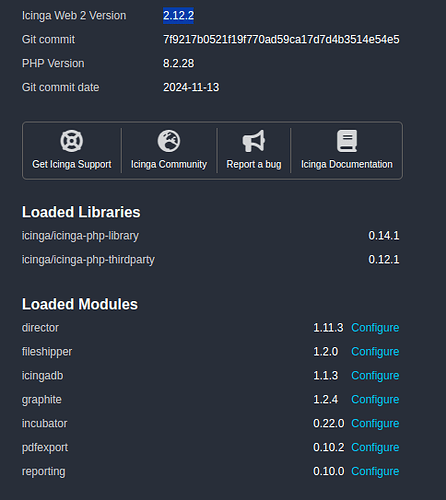Click the Icinga Community globe icon

[169, 141]
